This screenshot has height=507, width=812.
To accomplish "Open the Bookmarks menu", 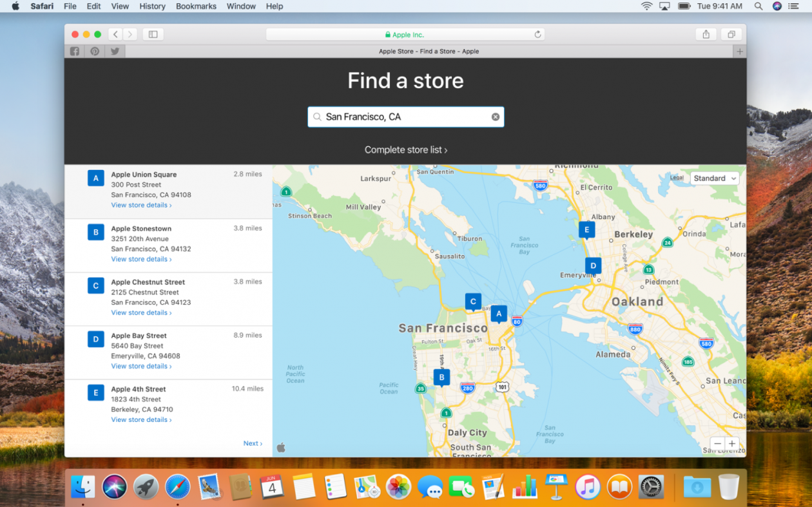I will pos(196,6).
